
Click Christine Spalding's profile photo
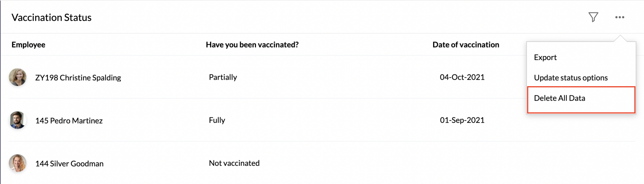point(18,77)
